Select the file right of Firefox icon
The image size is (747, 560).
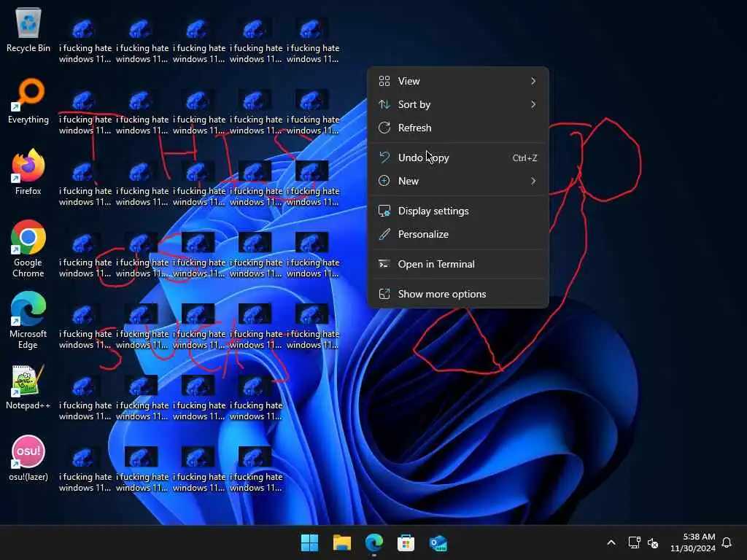(85, 184)
